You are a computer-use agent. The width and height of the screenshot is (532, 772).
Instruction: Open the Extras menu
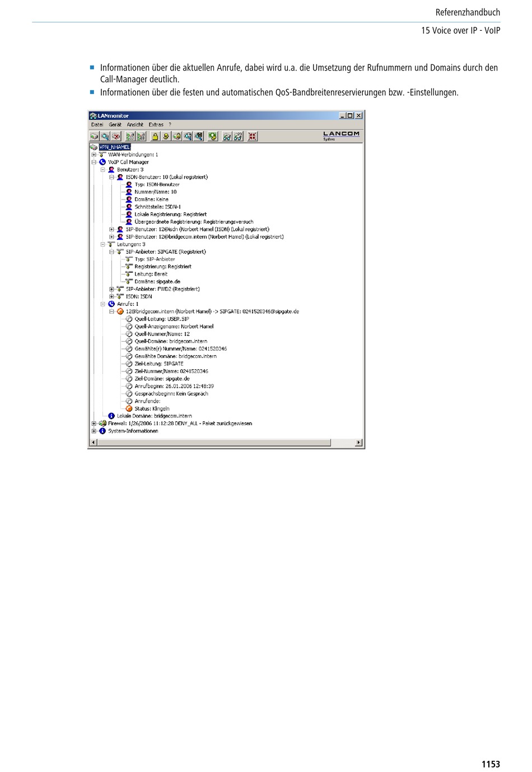tap(156, 124)
